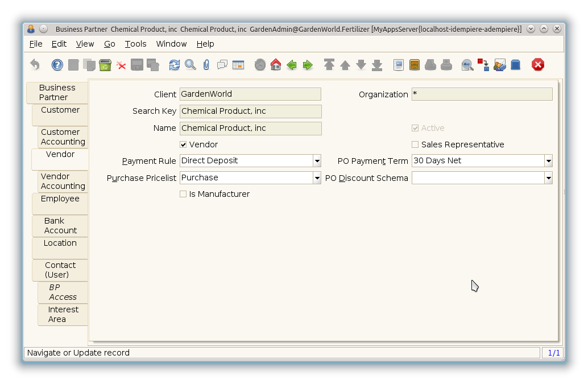Viewport: 588px width, 384px height.
Task: Enable the Sales Representative checkbox
Action: 415,144
